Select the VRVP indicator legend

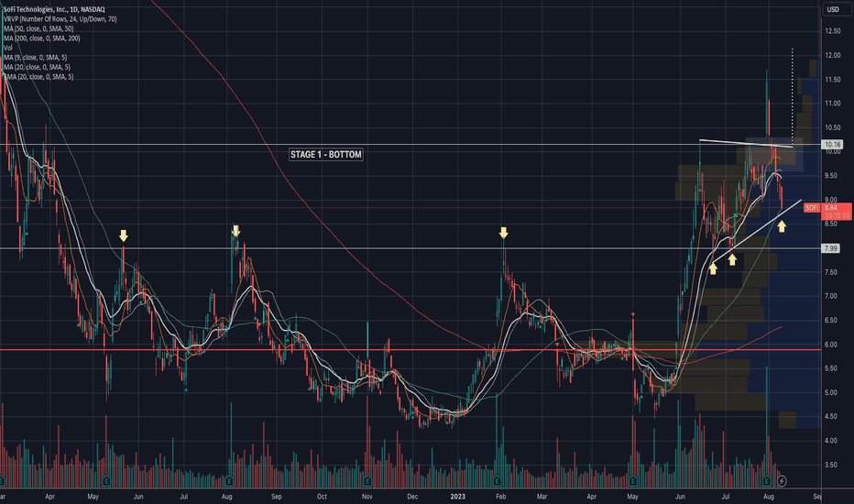[x=60, y=19]
